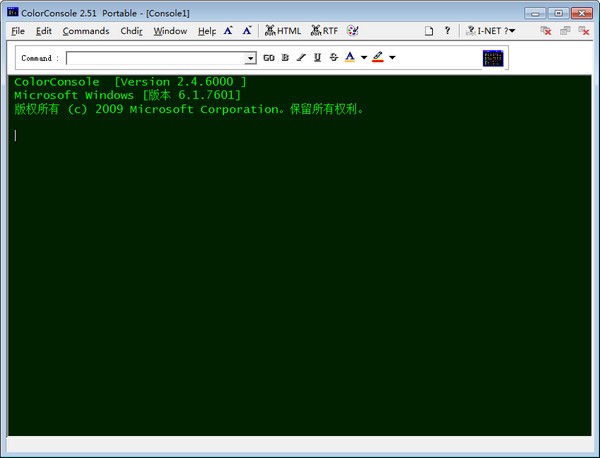Expand the Command history dropdown
Viewport: 600px width, 458px height.
click(250, 58)
